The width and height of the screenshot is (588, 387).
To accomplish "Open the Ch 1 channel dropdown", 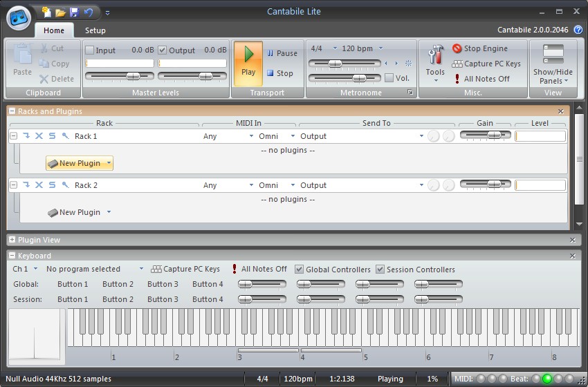I will tap(25, 269).
